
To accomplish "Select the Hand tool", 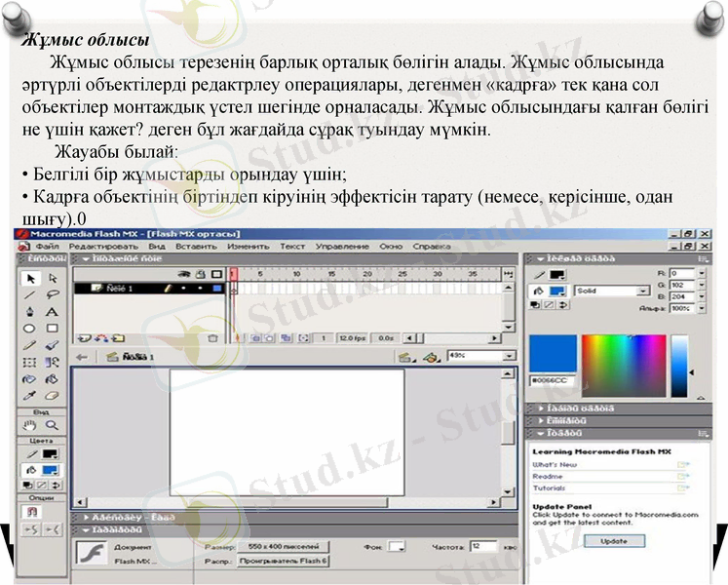I will 29,425.
